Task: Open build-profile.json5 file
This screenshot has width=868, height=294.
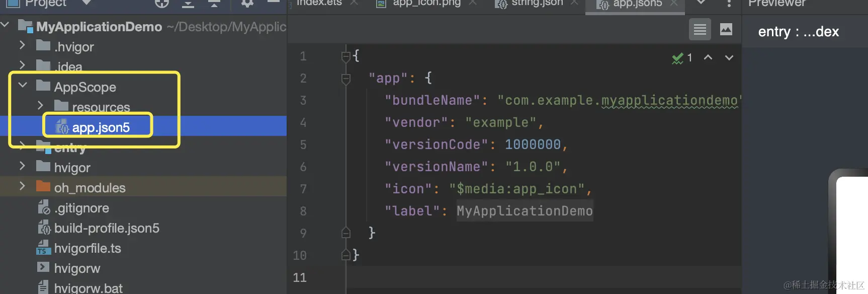Action: tap(107, 228)
